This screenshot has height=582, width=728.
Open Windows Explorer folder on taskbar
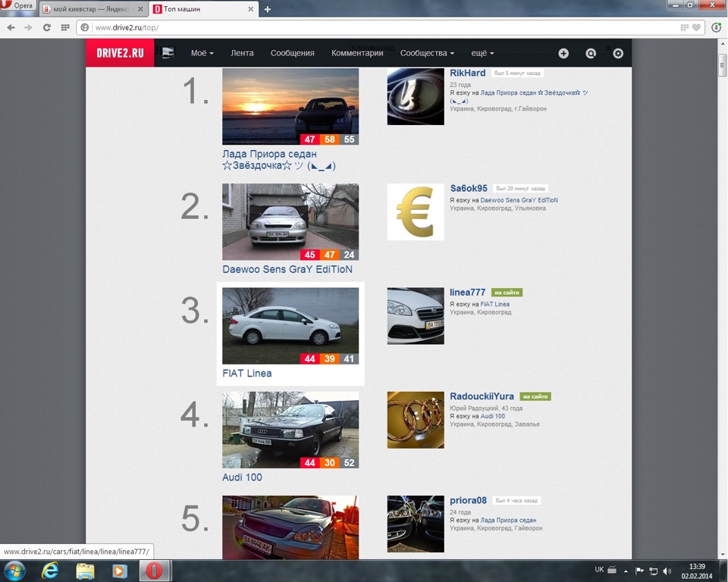pyautogui.click(x=85, y=571)
